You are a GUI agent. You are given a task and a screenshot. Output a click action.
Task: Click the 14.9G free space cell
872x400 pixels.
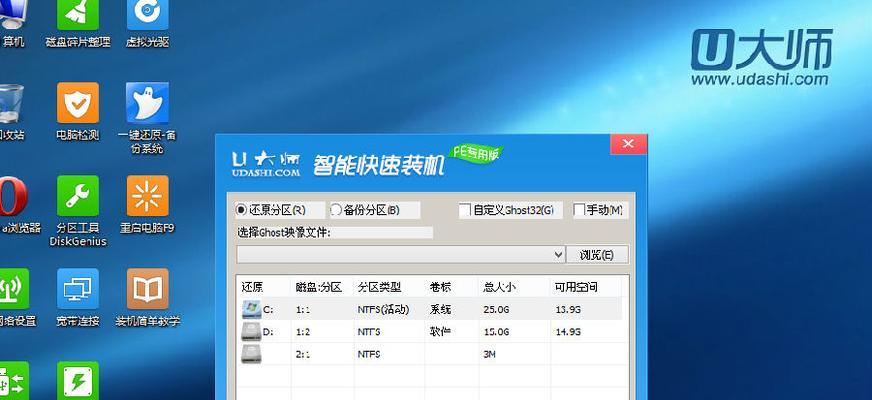[x=568, y=332]
